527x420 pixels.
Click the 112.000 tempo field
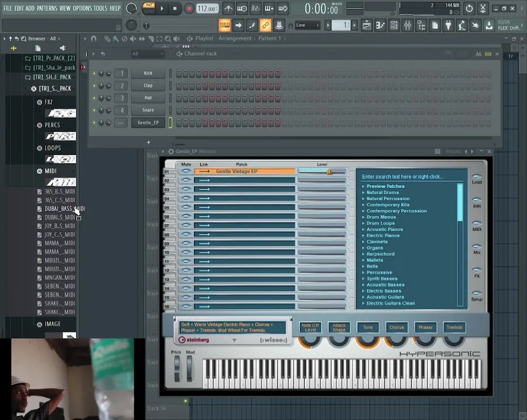[x=207, y=8]
